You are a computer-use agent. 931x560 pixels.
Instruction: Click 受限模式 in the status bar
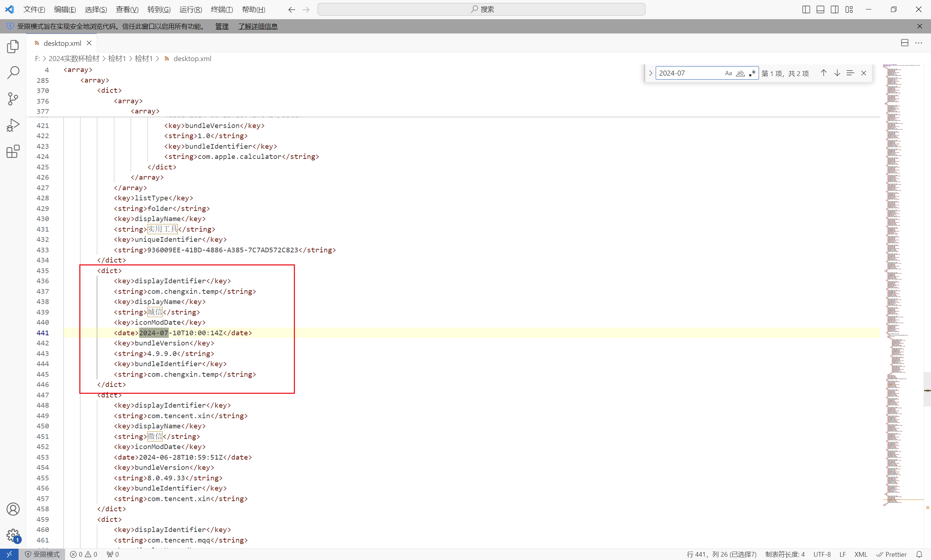click(42, 554)
